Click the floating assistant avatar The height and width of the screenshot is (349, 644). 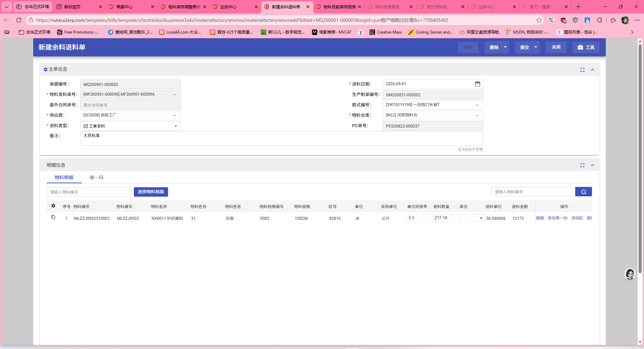[630, 274]
